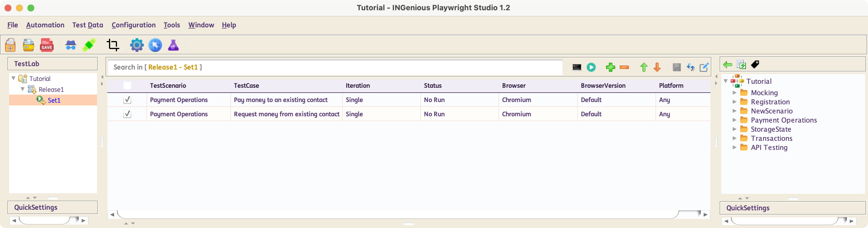Open the Configuration menu

tap(134, 25)
